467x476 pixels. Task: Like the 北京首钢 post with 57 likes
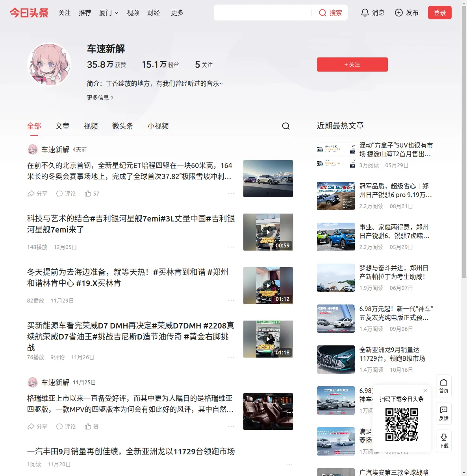[x=92, y=194]
